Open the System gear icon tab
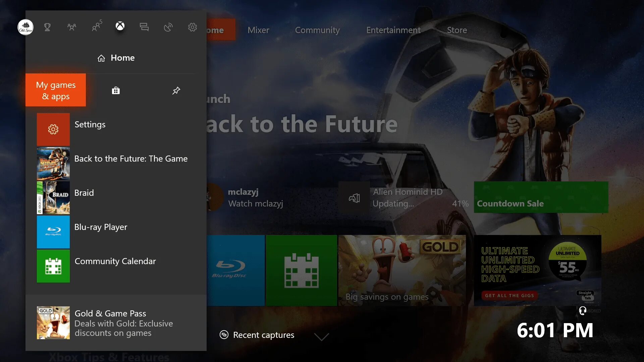The width and height of the screenshot is (644, 362). click(x=192, y=27)
